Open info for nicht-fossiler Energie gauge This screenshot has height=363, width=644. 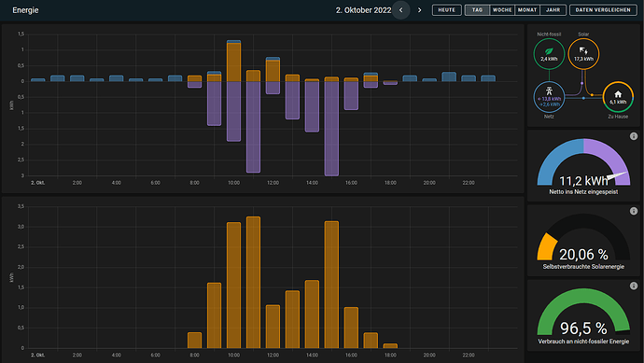click(x=634, y=286)
